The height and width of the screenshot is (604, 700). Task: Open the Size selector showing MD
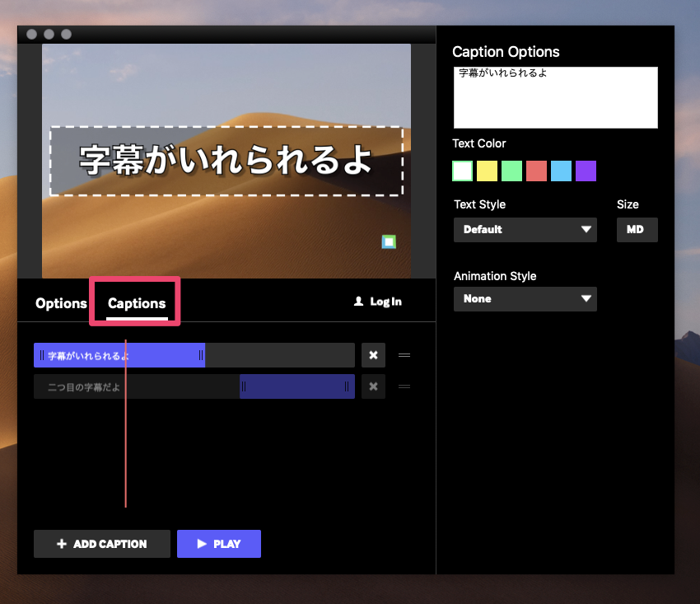point(637,230)
